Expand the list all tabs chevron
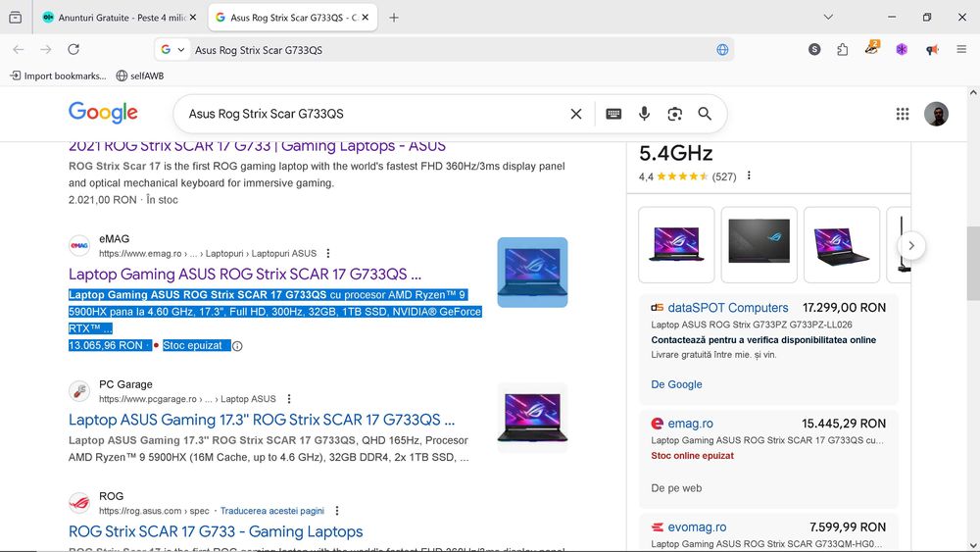Viewport: 980px width, 552px height. point(828,18)
